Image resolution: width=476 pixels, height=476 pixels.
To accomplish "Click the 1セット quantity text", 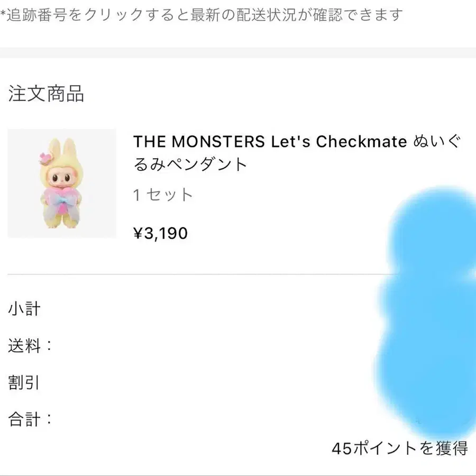I will pos(163,195).
